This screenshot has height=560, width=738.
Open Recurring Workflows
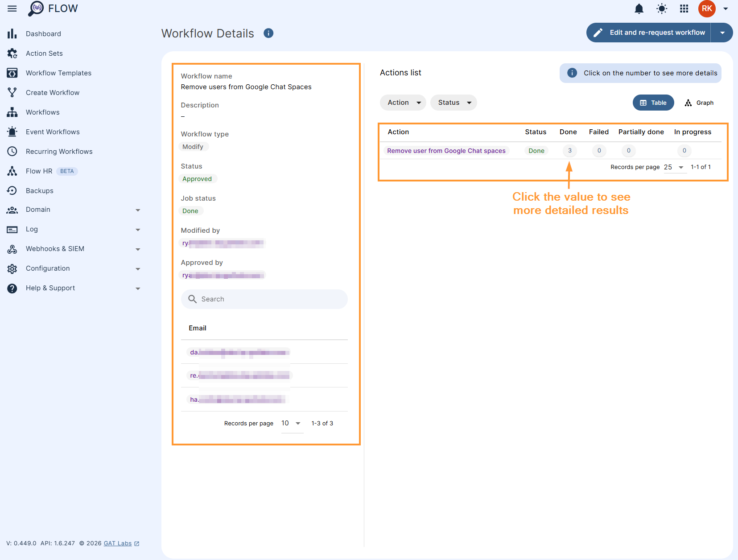coord(59,152)
